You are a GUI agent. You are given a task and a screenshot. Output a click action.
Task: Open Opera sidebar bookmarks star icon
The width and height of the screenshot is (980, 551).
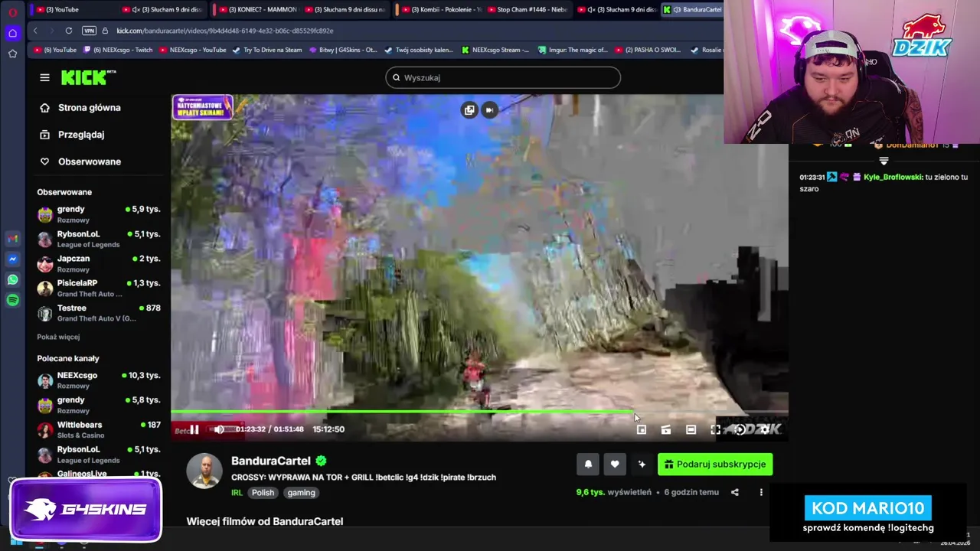tap(12, 54)
